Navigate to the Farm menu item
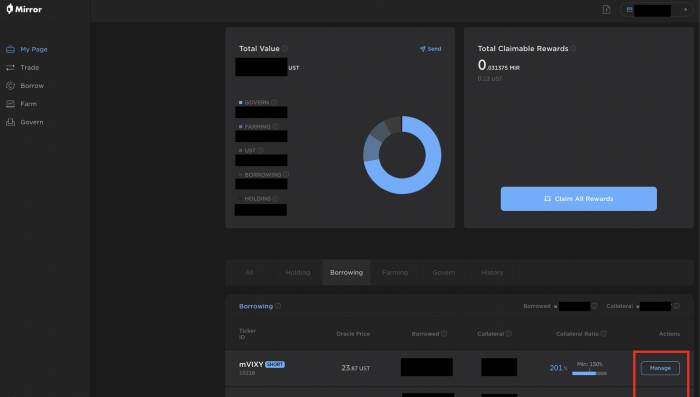 [x=29, y=104]
